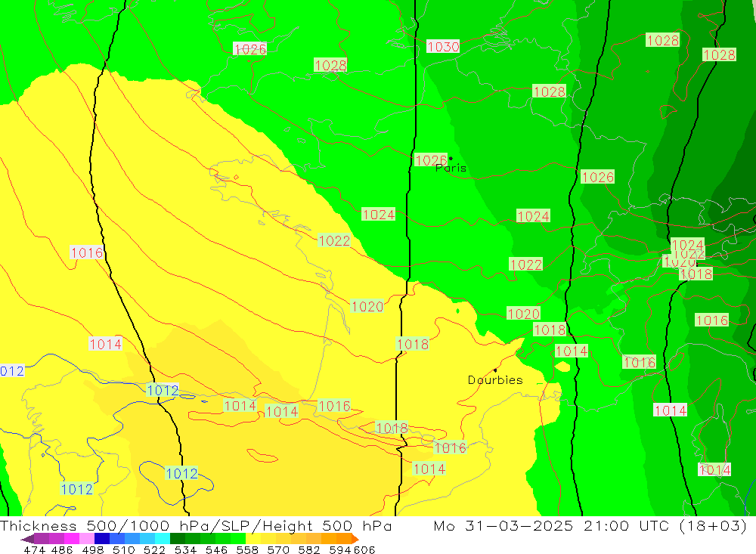Viewport: 756px width, 554px height.
Task: Click the 1016 label on the far left side
Action: pyautogui.click(x=87, y=252)
